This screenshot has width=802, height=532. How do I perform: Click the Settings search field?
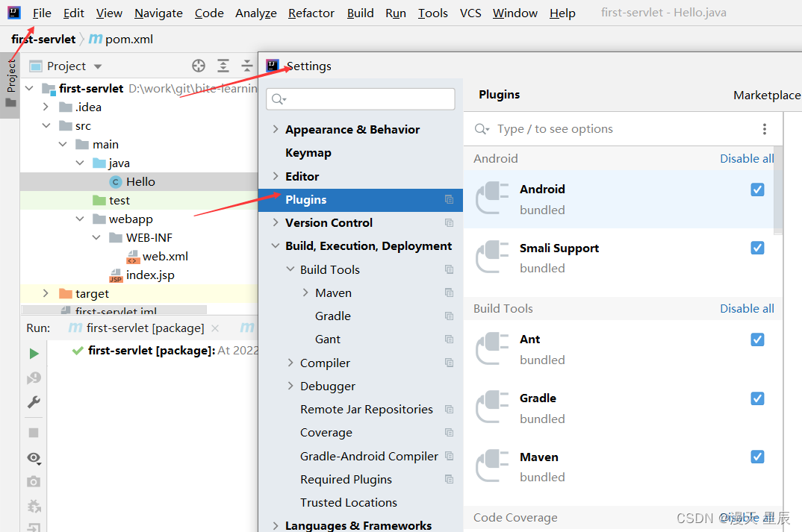click(x=361, y=99)
